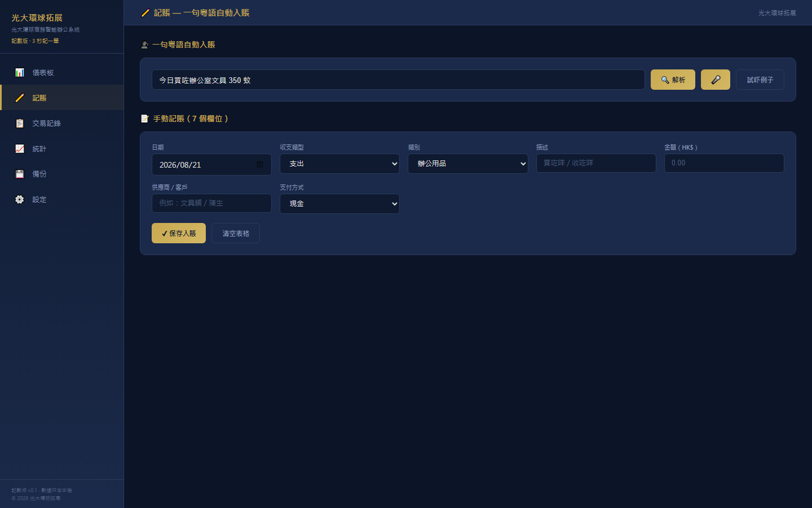Viewport: 812px width, 508px height.
Task: Click the 日期 date field
Action: pyautogui.click(x=211, y=164)
